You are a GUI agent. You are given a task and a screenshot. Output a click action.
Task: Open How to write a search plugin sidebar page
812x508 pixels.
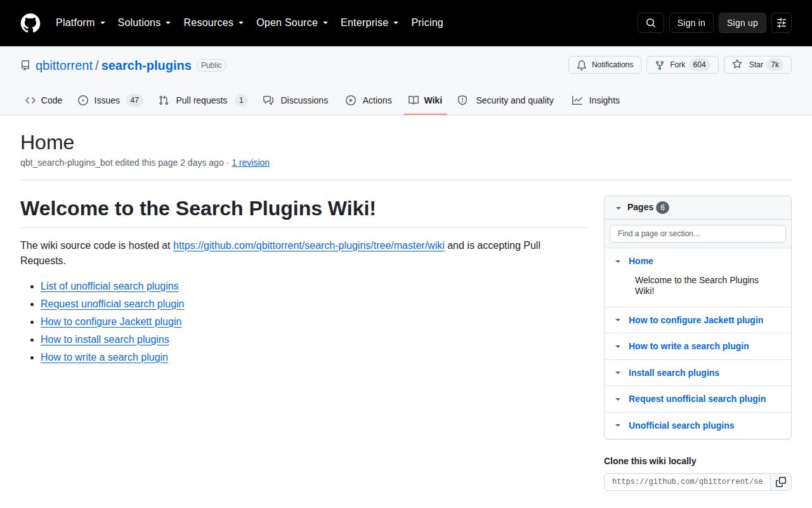coord(689,346)
